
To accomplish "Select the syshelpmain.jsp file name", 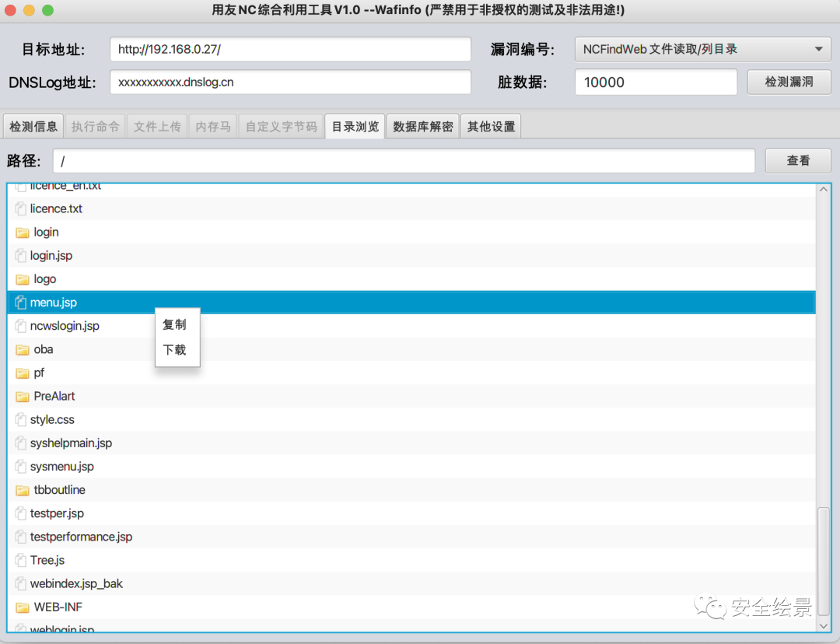I will [72, 443].
